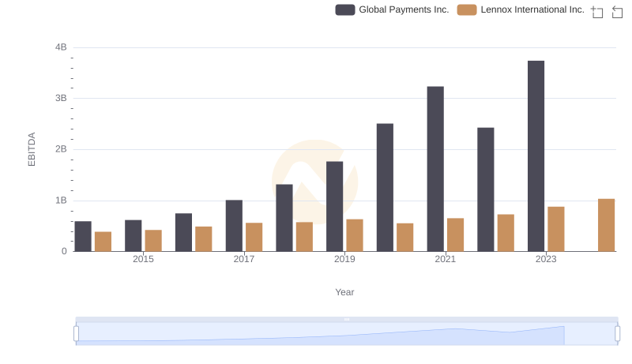Click the 2B y-axis label
The width and height of the screenshot is (632, 364).
coord(61,149)
